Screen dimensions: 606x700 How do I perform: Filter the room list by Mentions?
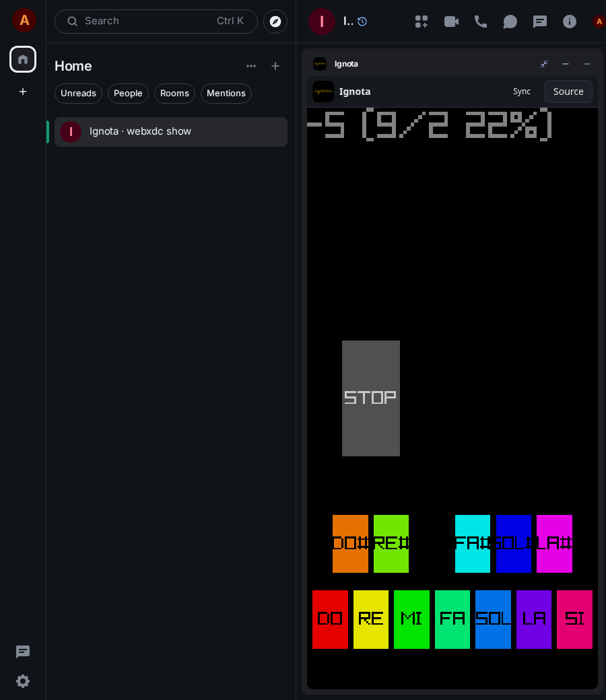(226, 94)
